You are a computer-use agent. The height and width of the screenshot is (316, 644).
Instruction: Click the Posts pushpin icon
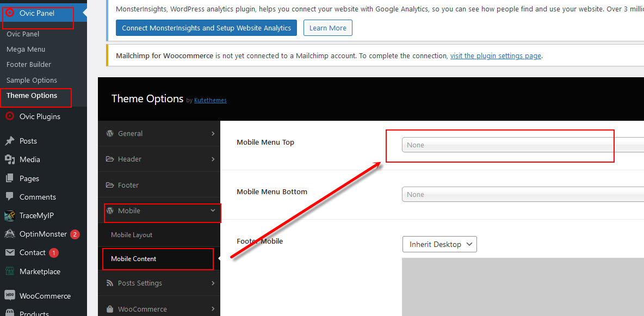tap(10, 141)
